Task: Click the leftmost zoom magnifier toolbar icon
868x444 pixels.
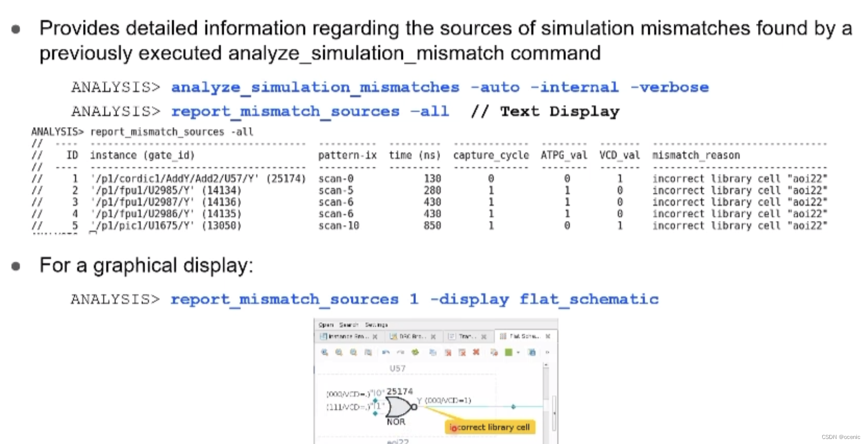Action: 325,353
